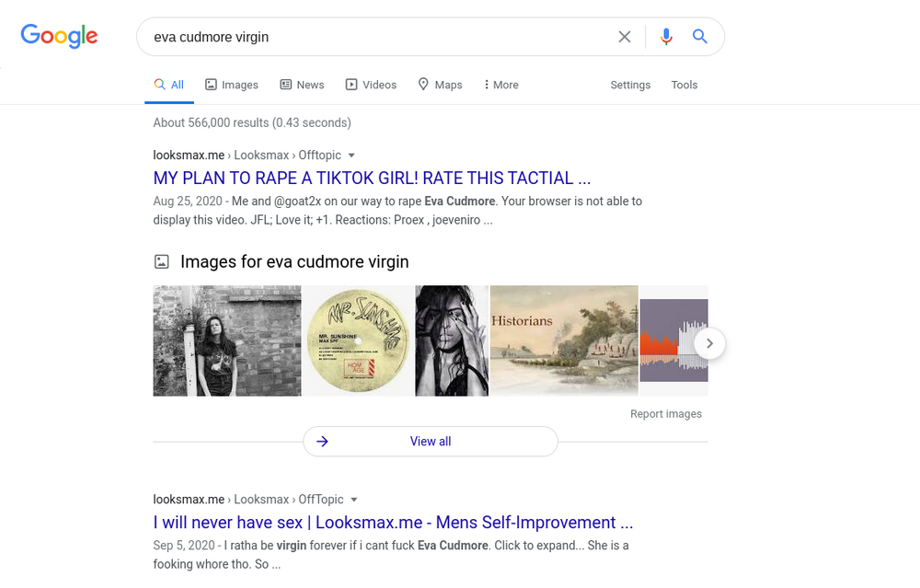
Task: Click the Google logo
Action: click(59, 36)
